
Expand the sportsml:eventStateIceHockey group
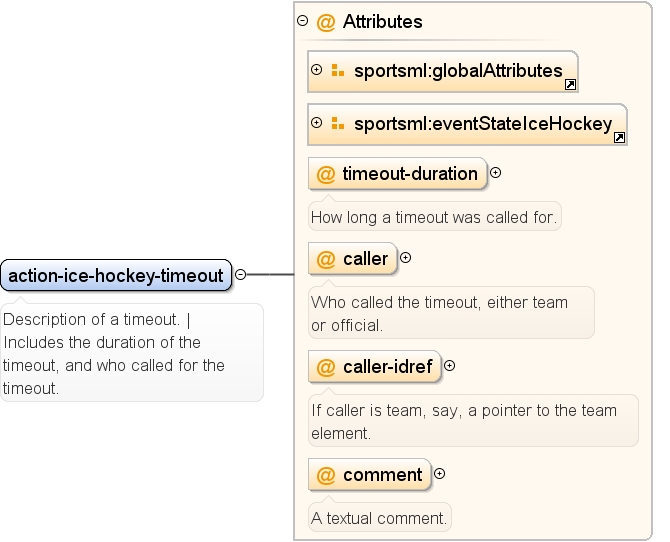[316, 123]
